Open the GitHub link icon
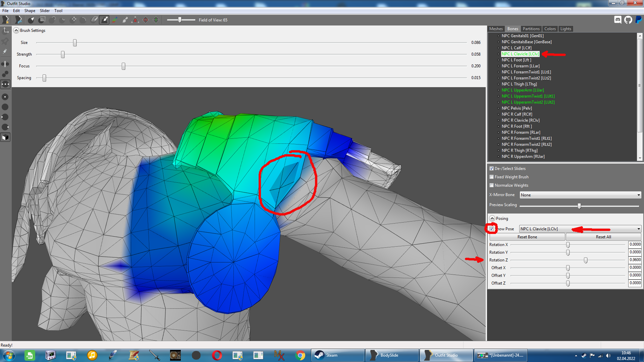 (x=628, y=20)
